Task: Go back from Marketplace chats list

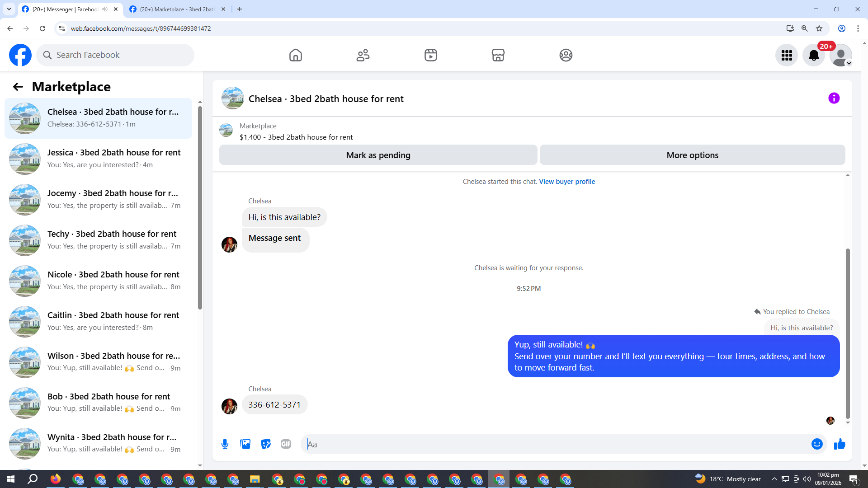Action: tap(18, 87)
